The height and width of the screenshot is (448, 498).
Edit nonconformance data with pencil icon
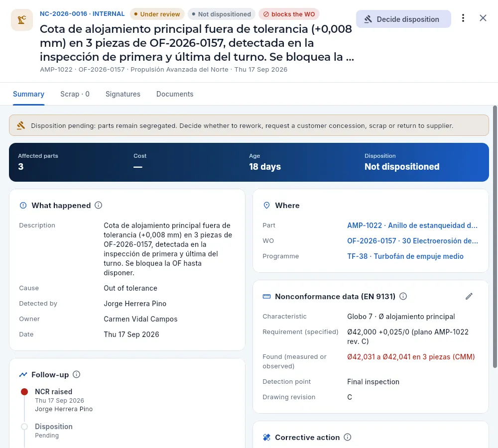(469, 296)
